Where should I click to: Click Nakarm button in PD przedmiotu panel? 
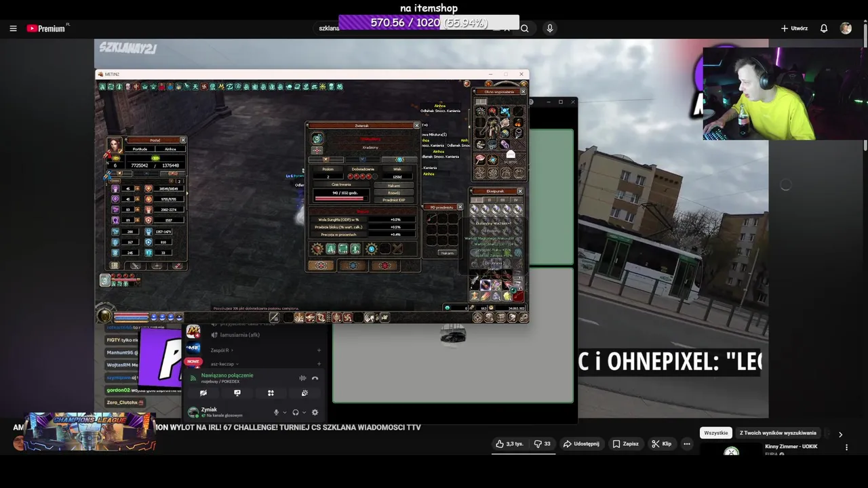447,253
